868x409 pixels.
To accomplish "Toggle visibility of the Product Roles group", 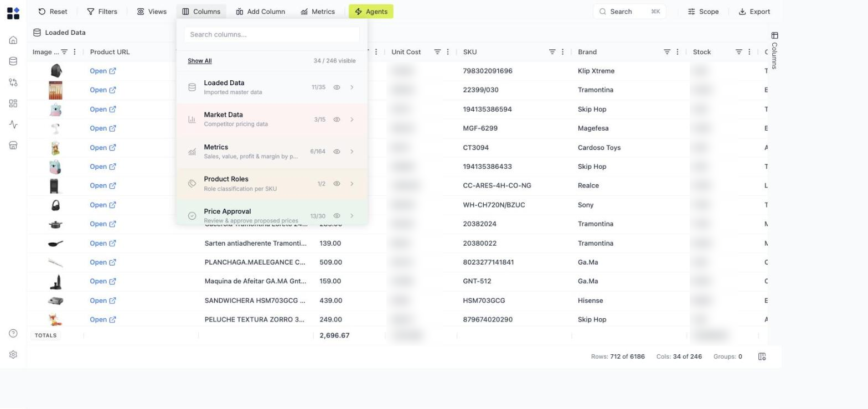I will 337,184.
